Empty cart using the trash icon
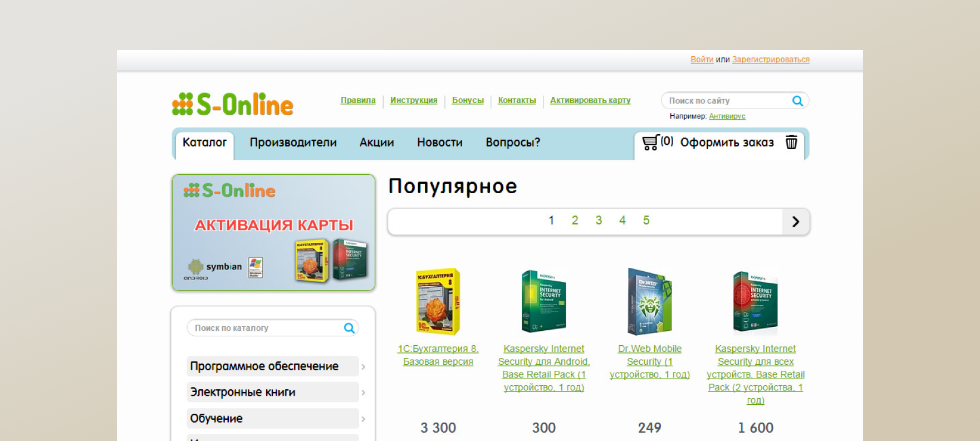980x441 pixels. pos(791,143)
